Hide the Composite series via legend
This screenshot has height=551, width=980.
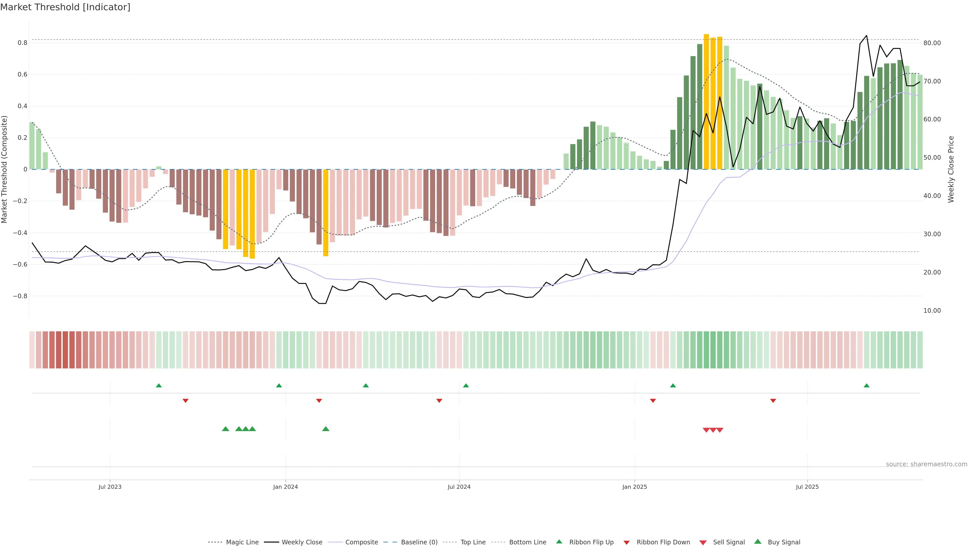coord(361,542)
